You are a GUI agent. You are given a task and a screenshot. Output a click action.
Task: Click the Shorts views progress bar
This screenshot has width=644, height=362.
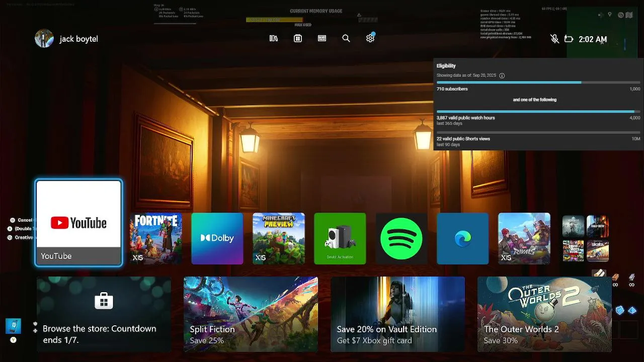pos(538,133)
